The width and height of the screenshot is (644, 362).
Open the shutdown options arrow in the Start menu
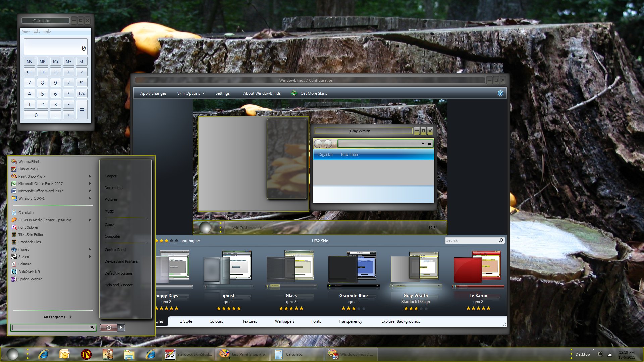pos(121,328)
